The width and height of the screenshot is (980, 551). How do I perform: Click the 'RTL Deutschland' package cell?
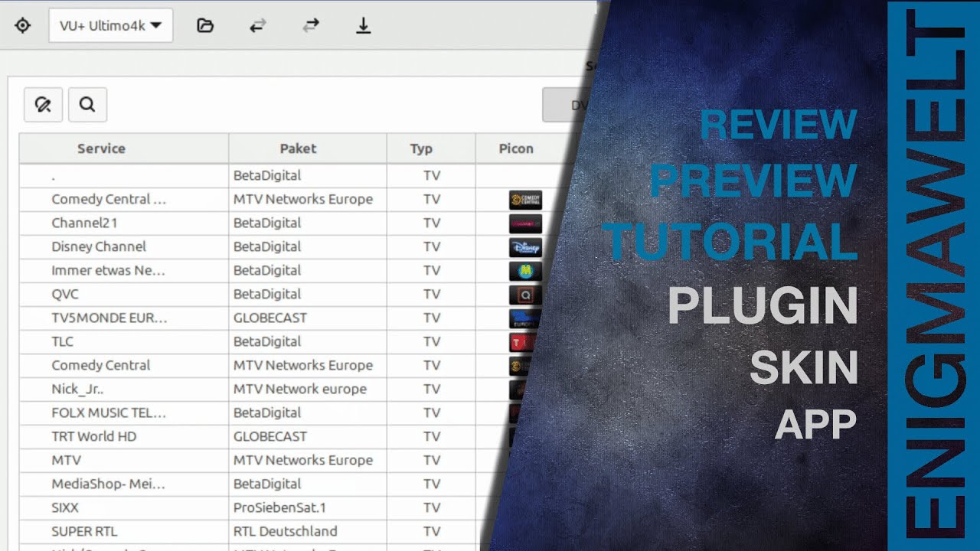pos(286,531)
